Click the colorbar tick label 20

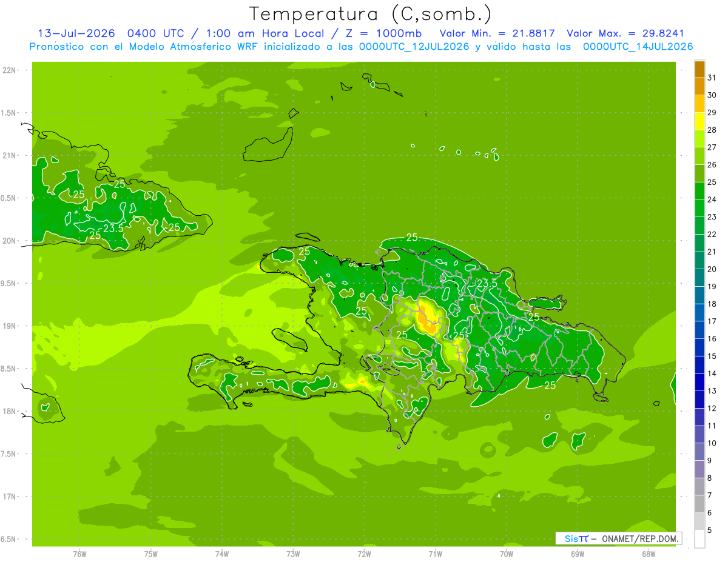coord(712,269)
